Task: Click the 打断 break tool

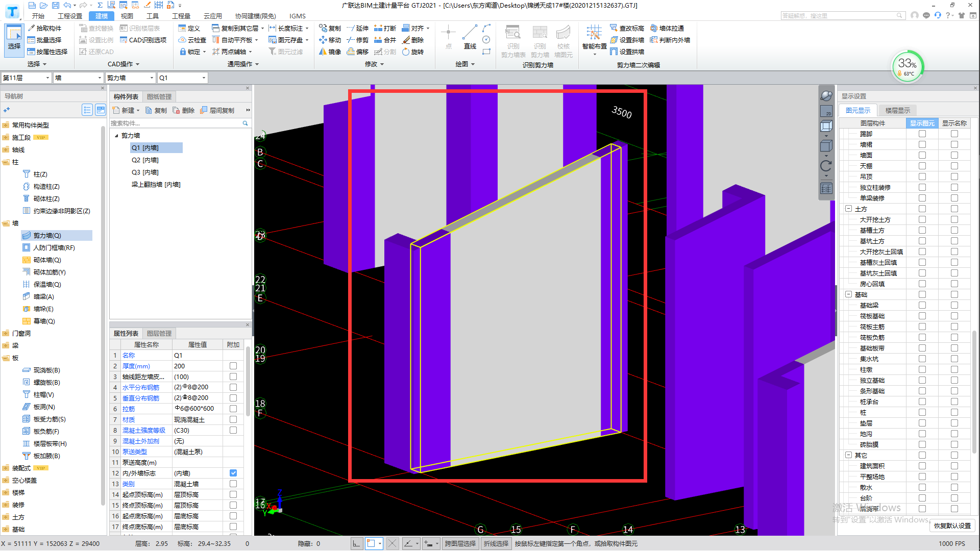Action: click(385, 28)
